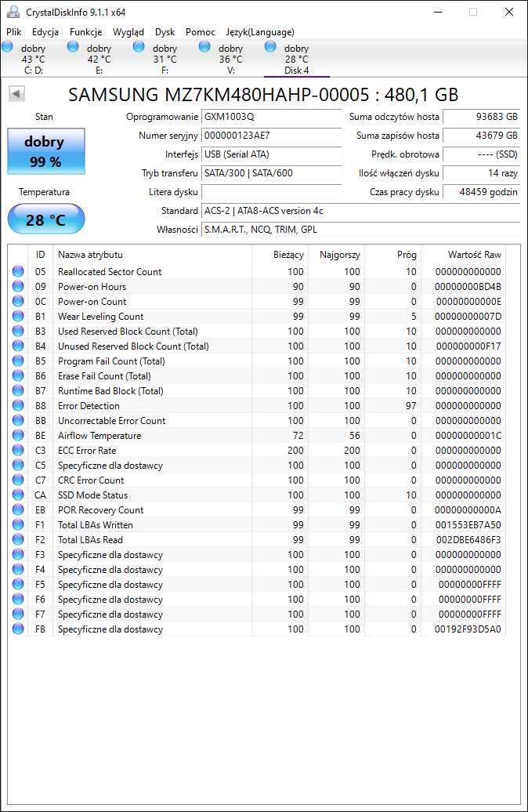Click power on count value 14 razy

(x=482, y=173)
